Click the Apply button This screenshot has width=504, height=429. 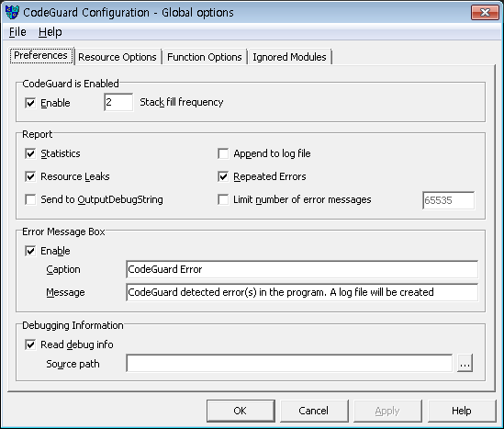pos(387,411)
